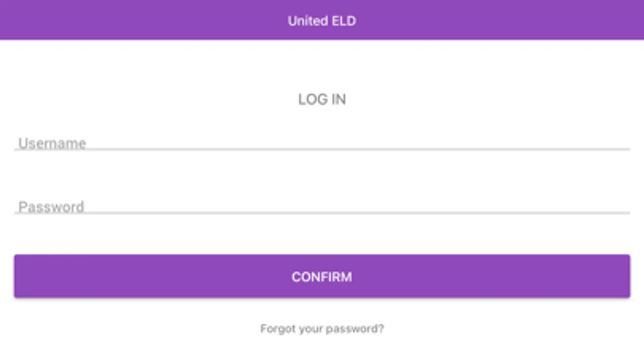Focus the Password input field
The width and height of the screenshot is (644, 362).
[322, 206]
